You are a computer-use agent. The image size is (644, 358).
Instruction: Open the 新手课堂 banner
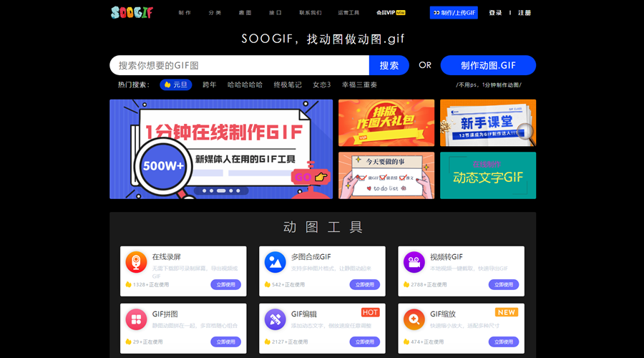(x=488, y=123)
